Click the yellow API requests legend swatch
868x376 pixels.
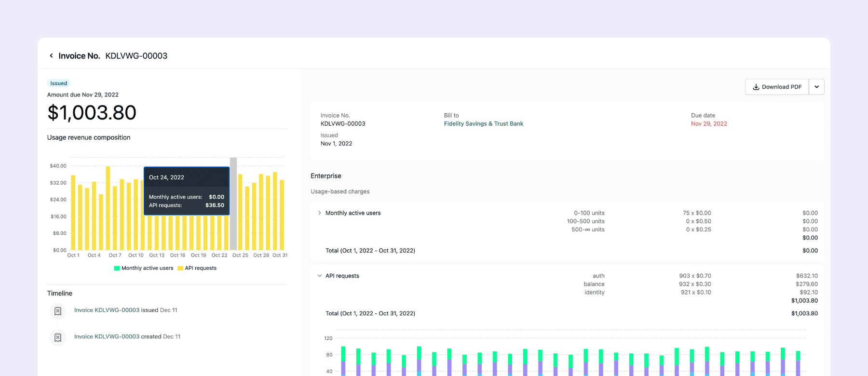click(x=180, y=269)
